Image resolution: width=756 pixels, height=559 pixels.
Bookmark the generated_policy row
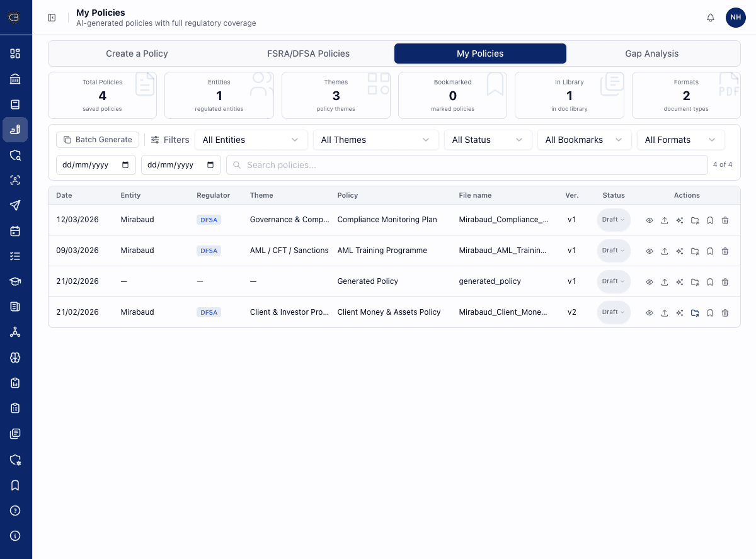click(710, 281)
